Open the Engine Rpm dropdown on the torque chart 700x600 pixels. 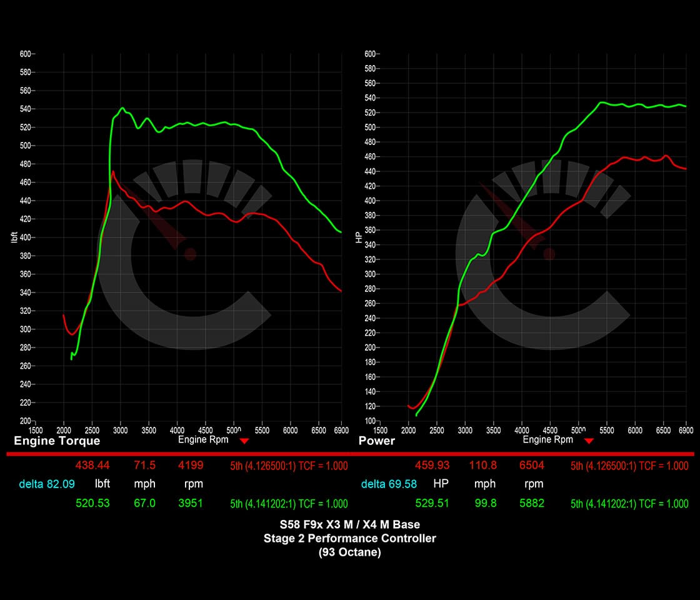(x=244, y=440)
